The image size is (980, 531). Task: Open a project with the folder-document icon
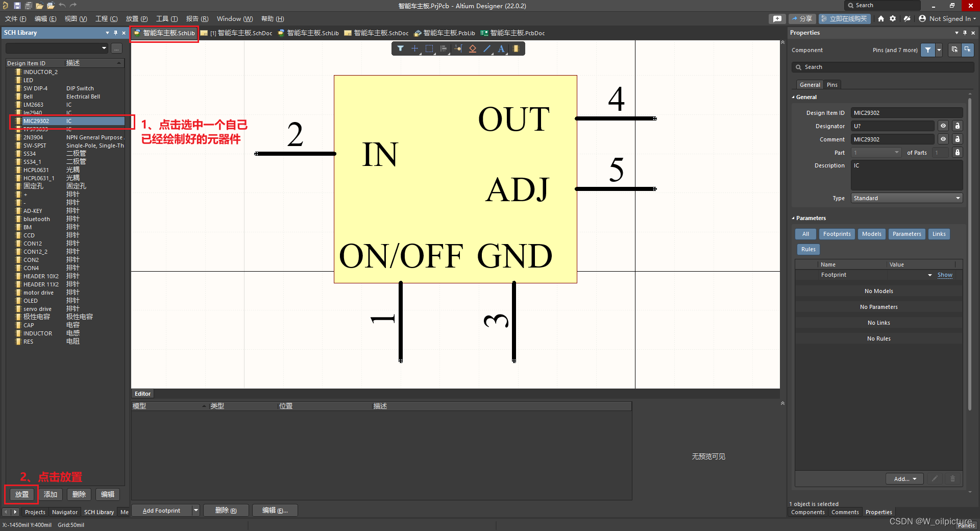pyautogui.click(x=51, y=6)
